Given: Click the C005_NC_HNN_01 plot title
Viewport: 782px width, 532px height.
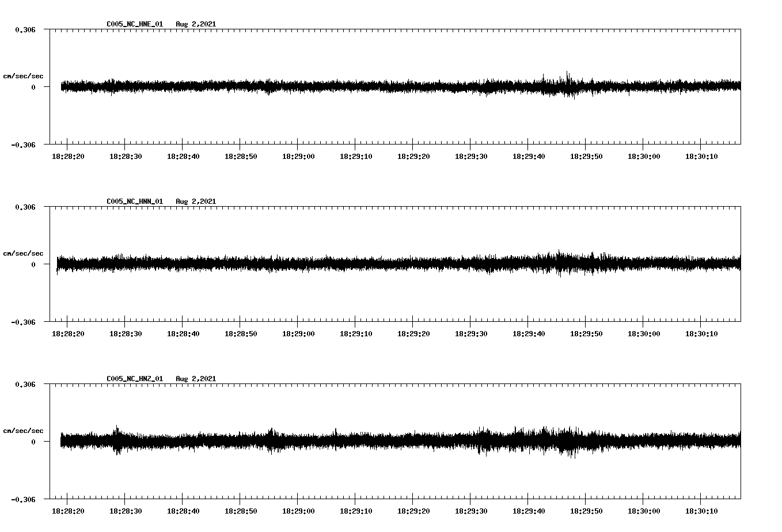Looking at the screenshot, I should tap(135, 202).
